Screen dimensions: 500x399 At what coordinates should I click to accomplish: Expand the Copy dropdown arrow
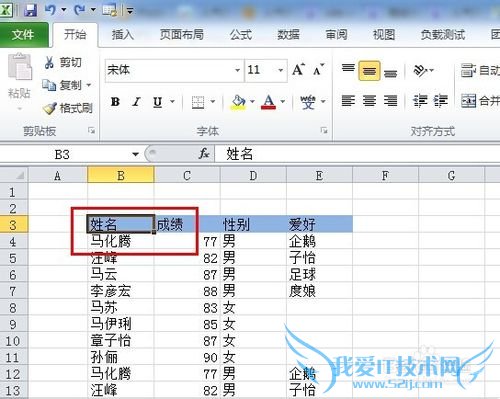(x=89, y=85)
